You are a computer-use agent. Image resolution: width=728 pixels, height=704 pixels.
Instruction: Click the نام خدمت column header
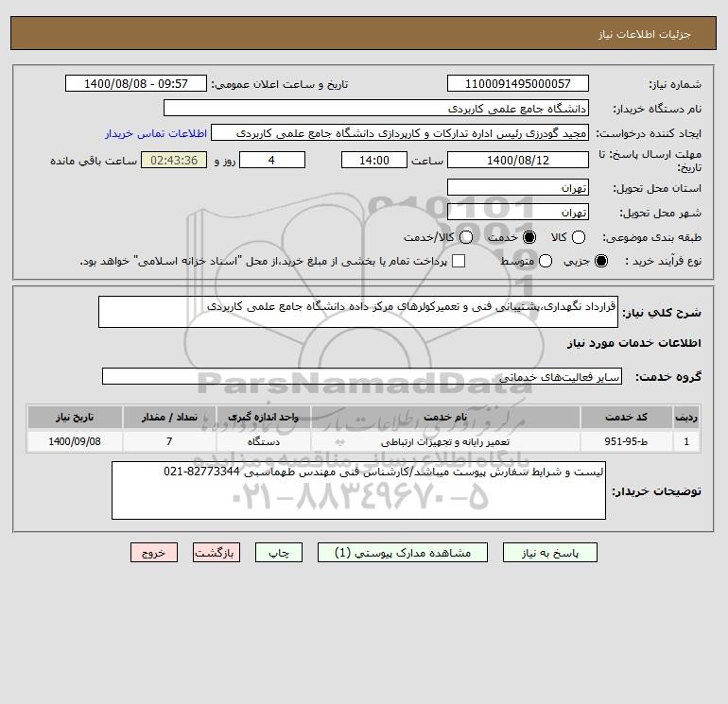pyautogui.click(x=445, y=417)
